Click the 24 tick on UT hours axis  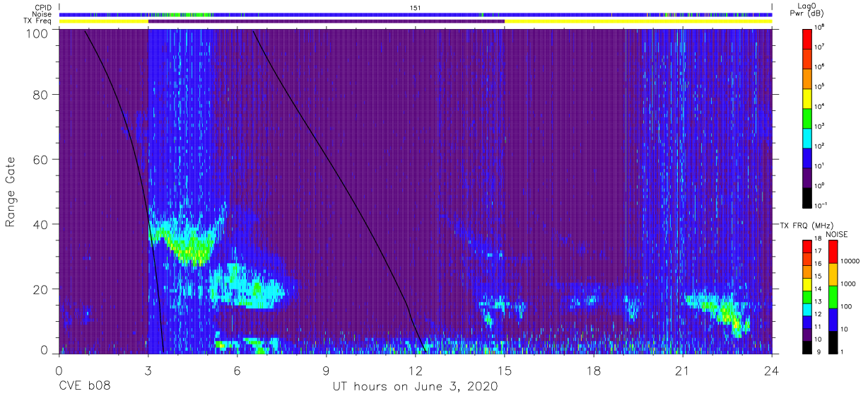coord(772,370)
